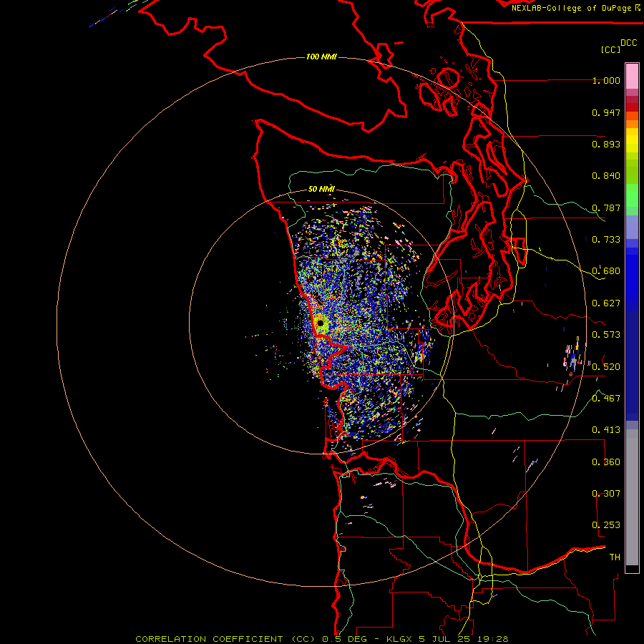644x644 pixels.
Task: Click the 100 NMI range ring label
Action: 321,57
